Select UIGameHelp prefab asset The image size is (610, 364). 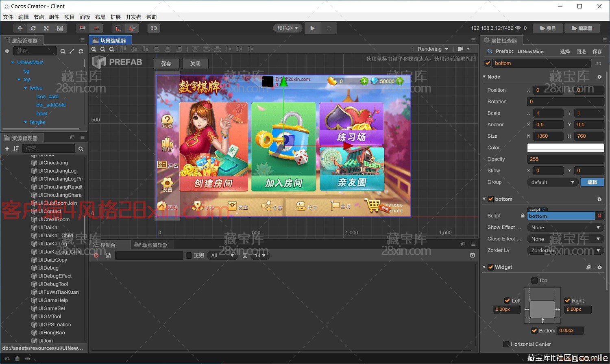point(53,300)
